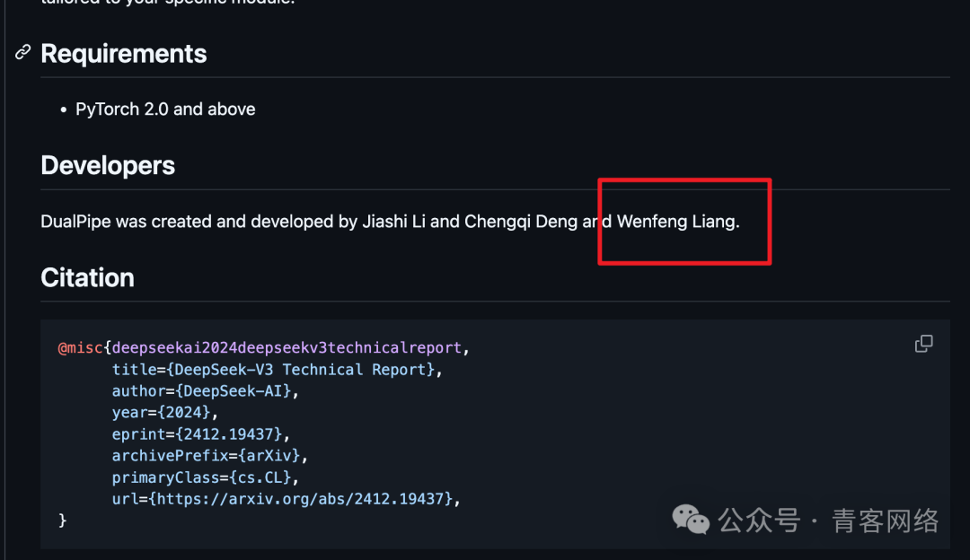The height and width of the screenshot is (560, 970).
Task: Click the name Wenfeng Liang
Action: (677, 222)
